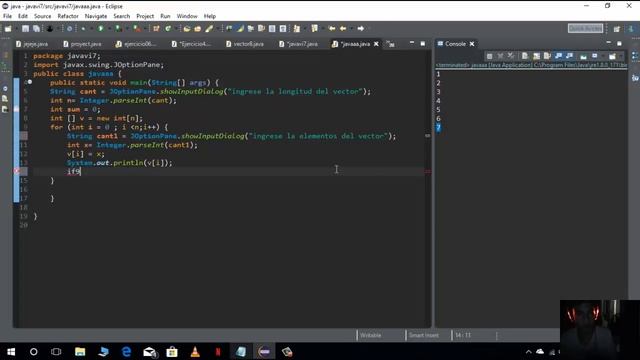Viewport: 640px width, 360px height.
Task: Click the New file toolbar icon
Action: 8,29
